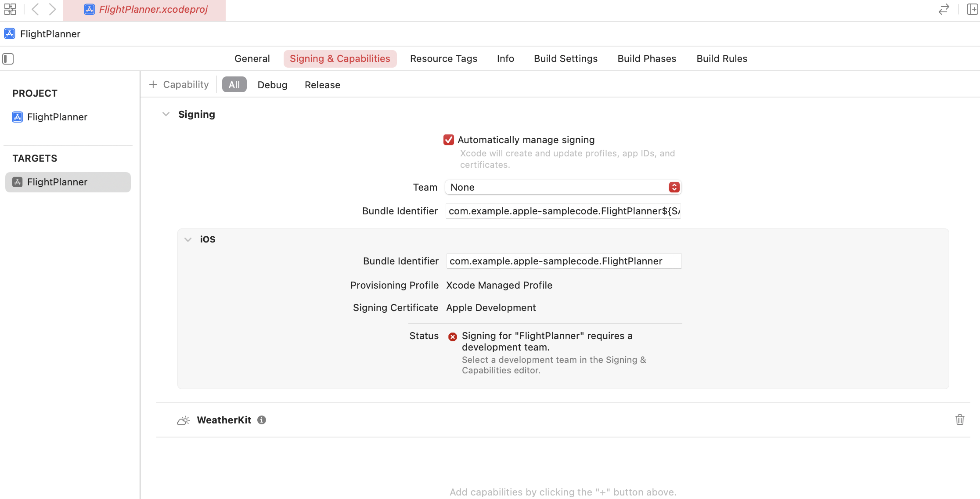Open the Build Phases tab

tap(647, 58)
